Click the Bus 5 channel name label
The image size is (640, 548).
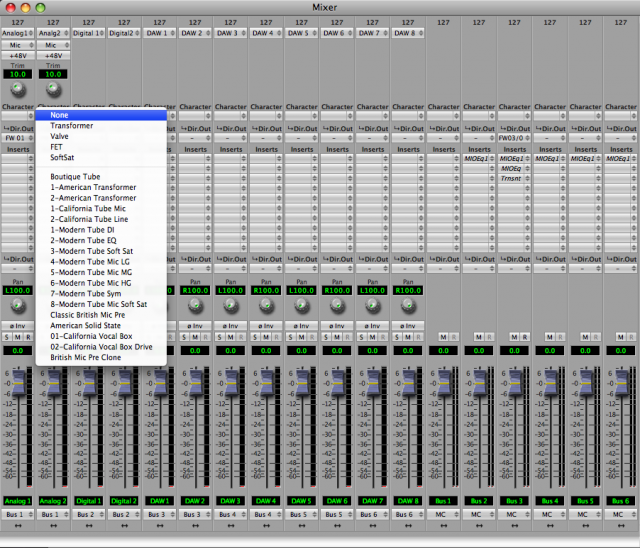pos(585,501)
